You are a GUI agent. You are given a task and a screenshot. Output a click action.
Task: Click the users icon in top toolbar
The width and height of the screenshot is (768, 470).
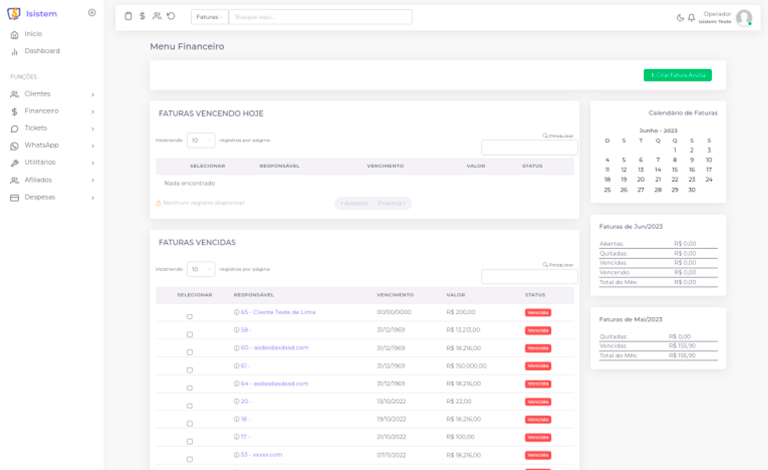(x=157, y=17)
